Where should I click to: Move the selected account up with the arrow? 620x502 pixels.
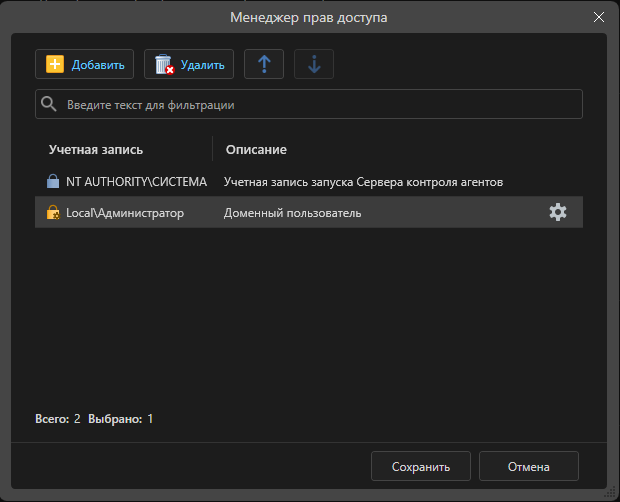264,65
